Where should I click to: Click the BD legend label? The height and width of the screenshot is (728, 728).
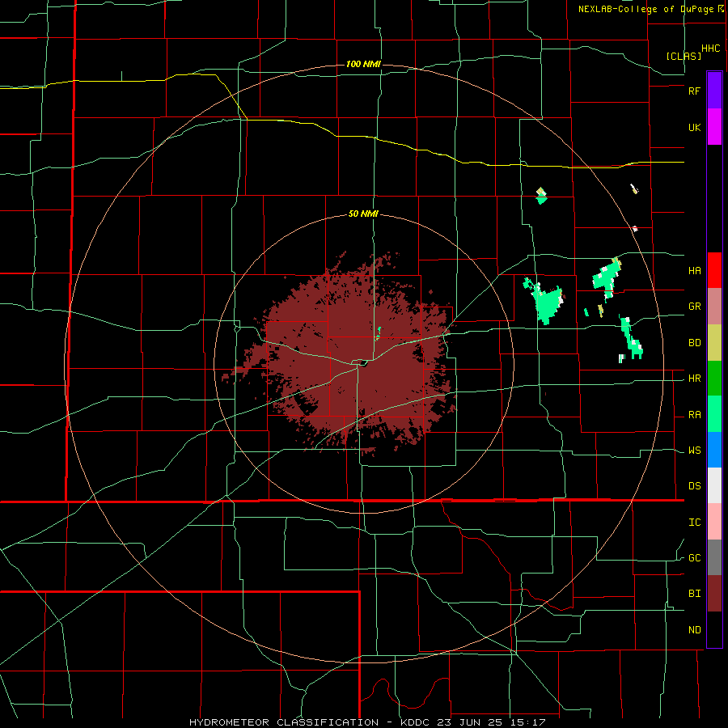tap(694, 343)
